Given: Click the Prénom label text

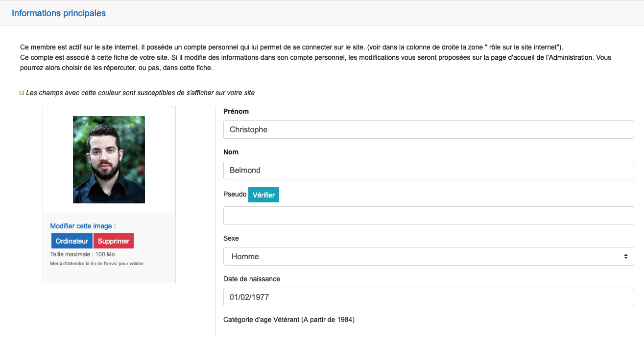Looking at the screenshot, I should point(236,111).
